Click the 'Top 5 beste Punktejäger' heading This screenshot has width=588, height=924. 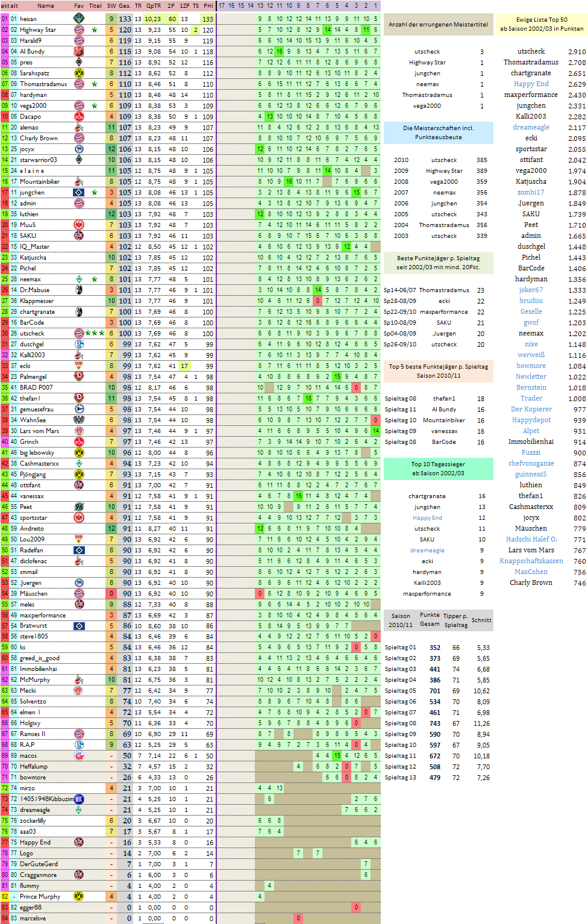(438, 366)
